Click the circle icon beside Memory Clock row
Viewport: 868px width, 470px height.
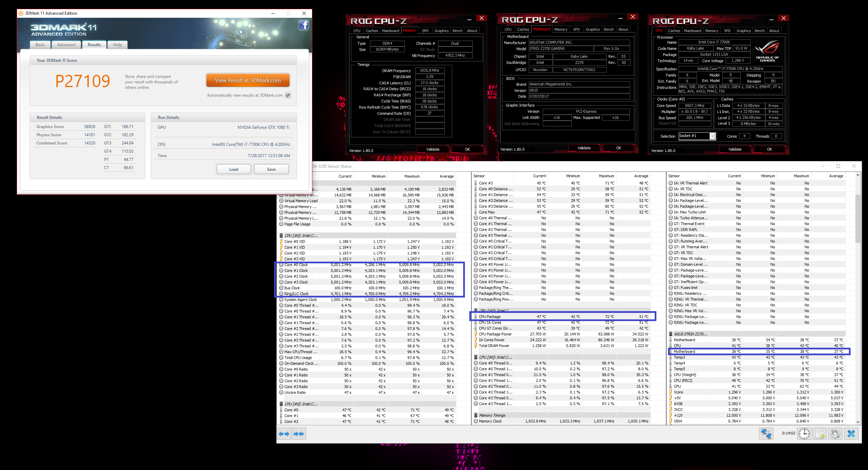pos(475,421)
